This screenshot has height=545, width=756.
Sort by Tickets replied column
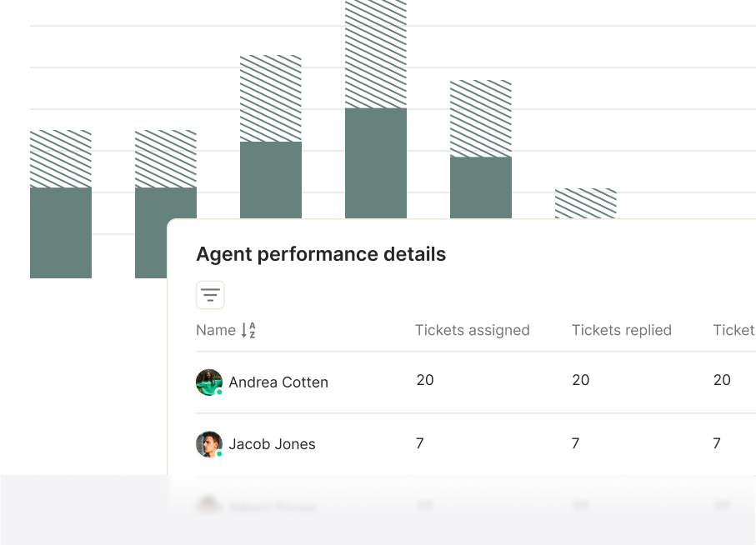point(622,330)
